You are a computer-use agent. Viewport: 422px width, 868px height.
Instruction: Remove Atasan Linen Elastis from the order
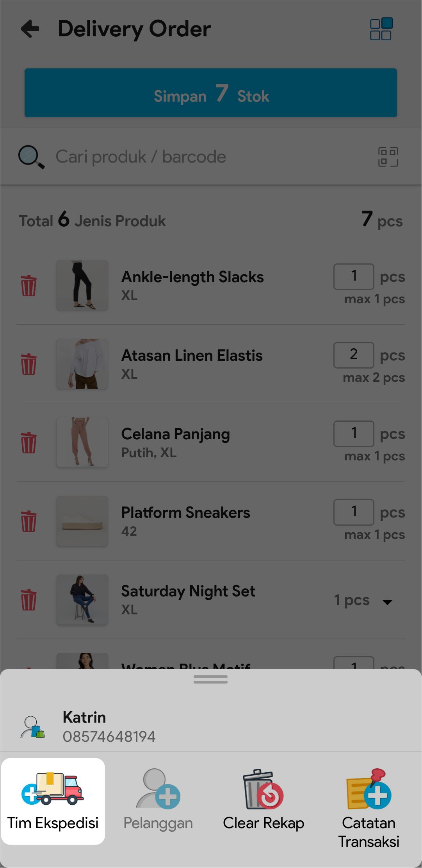[x=28, y=364]
